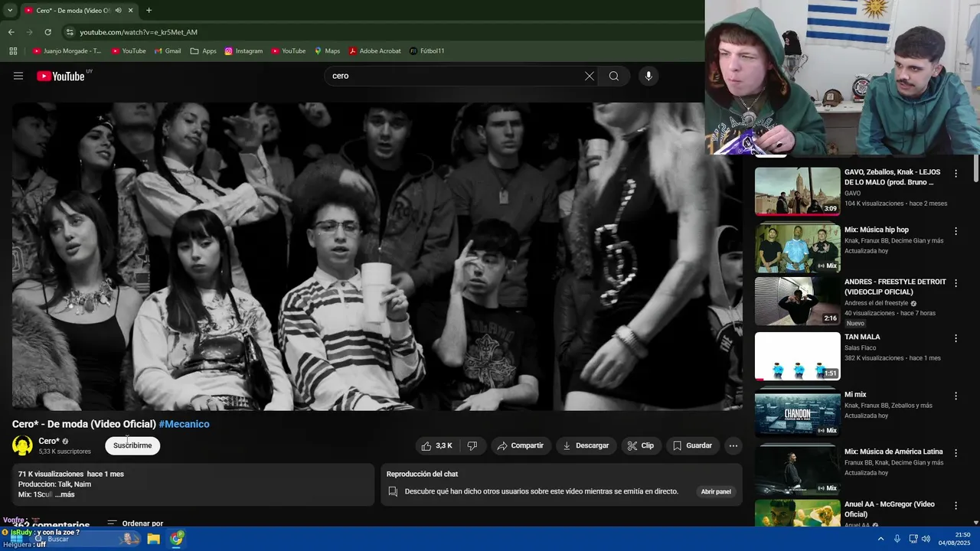Open the Cero* channel avatar
980x551 pixels.
22,445
